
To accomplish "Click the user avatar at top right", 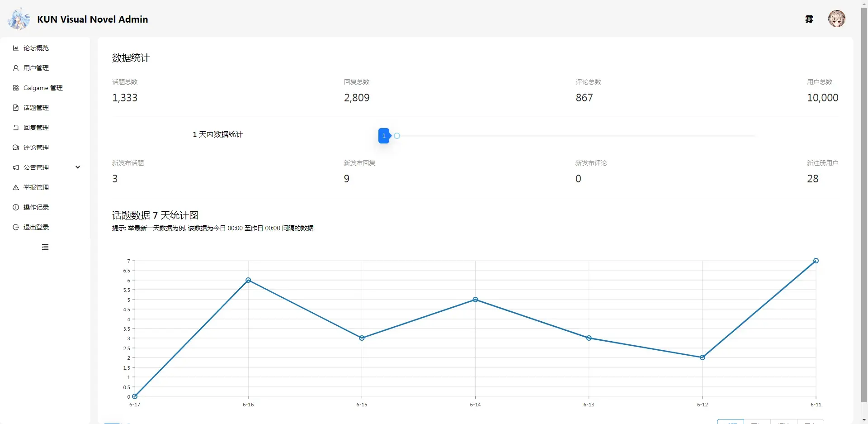I will pyautogui.click(x=836, y=19).
